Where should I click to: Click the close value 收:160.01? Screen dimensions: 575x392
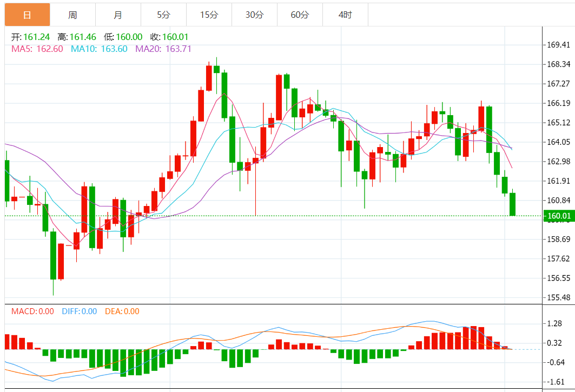(x=169, y=37)
